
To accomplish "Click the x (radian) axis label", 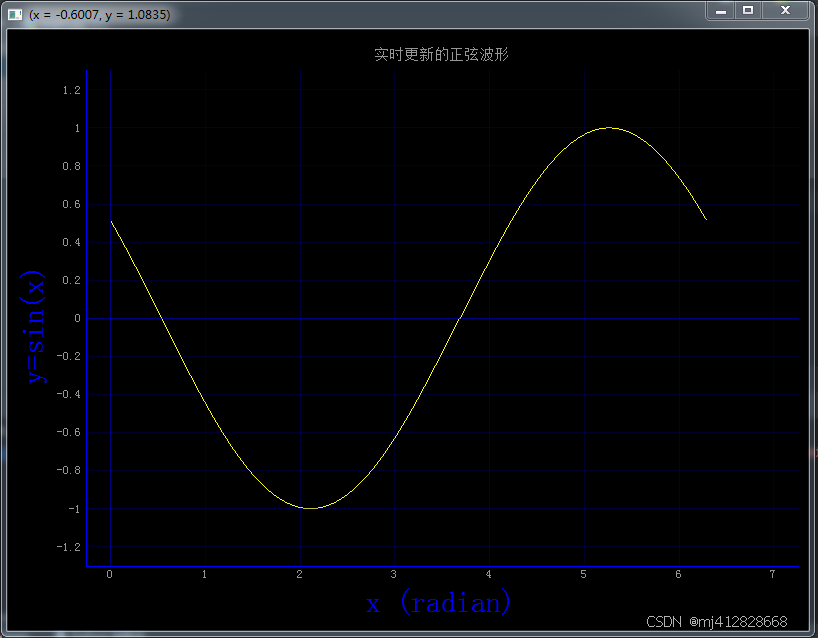I will (x=438, y=603).
